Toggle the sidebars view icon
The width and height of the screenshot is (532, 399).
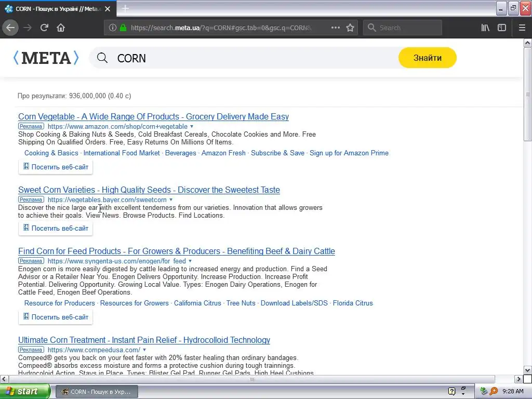(502, 28)
